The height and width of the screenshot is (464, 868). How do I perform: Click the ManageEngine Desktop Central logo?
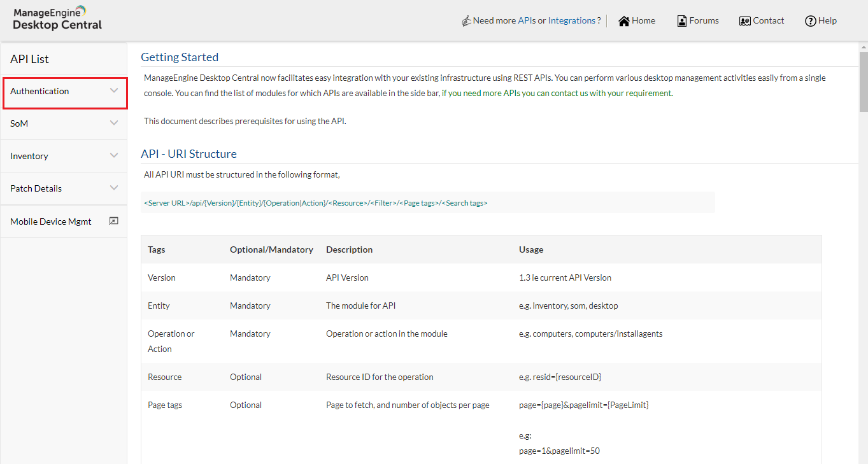tap(57, 18)
